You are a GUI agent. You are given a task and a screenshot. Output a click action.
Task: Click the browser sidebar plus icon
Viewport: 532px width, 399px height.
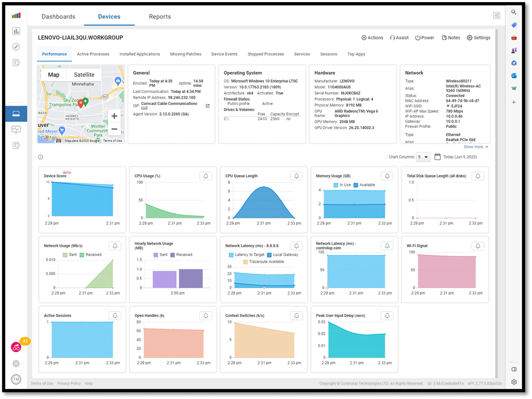click(x=514, y=102)
